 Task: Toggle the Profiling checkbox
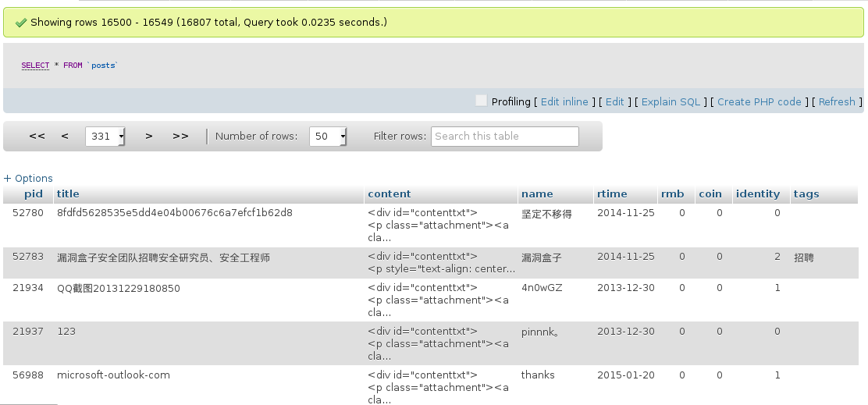point(481,101)
